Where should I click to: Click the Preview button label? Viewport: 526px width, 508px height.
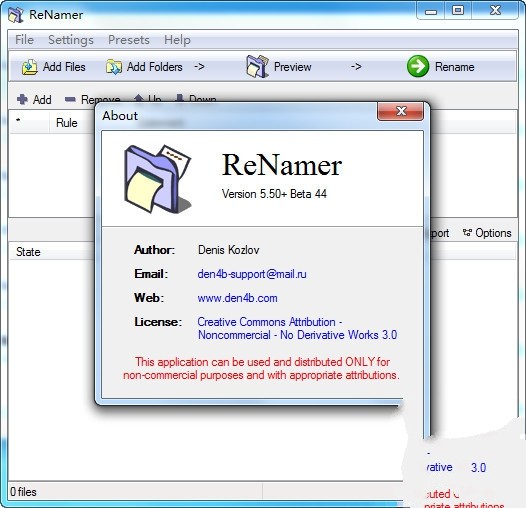[293, 67]
